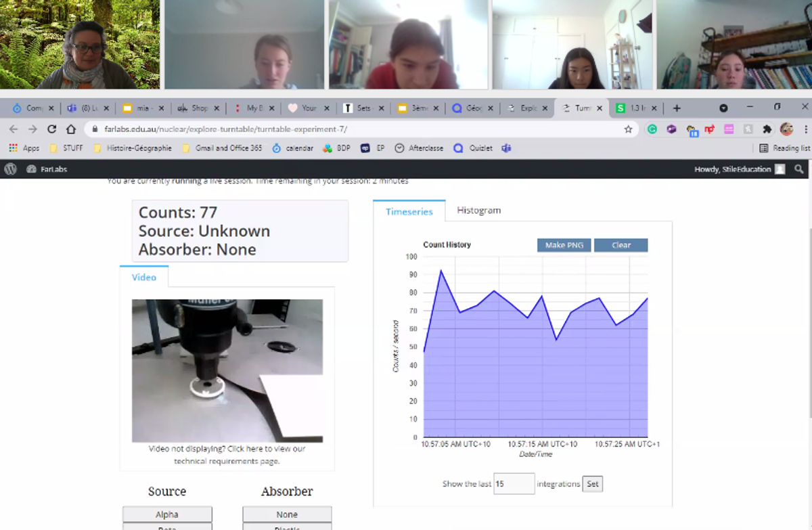Image resolution: width=812 pixels, height=530 pixels.
Task: Open the Reading list
Action: pos(784,148)
